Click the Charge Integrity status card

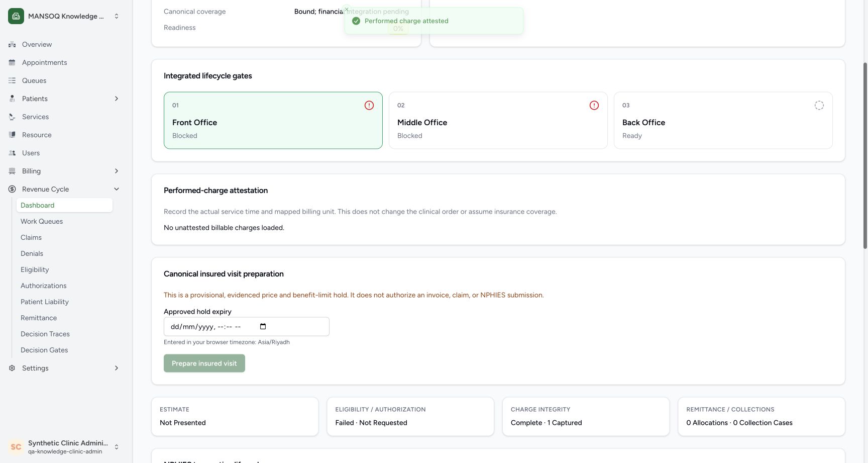pos(586,417)
